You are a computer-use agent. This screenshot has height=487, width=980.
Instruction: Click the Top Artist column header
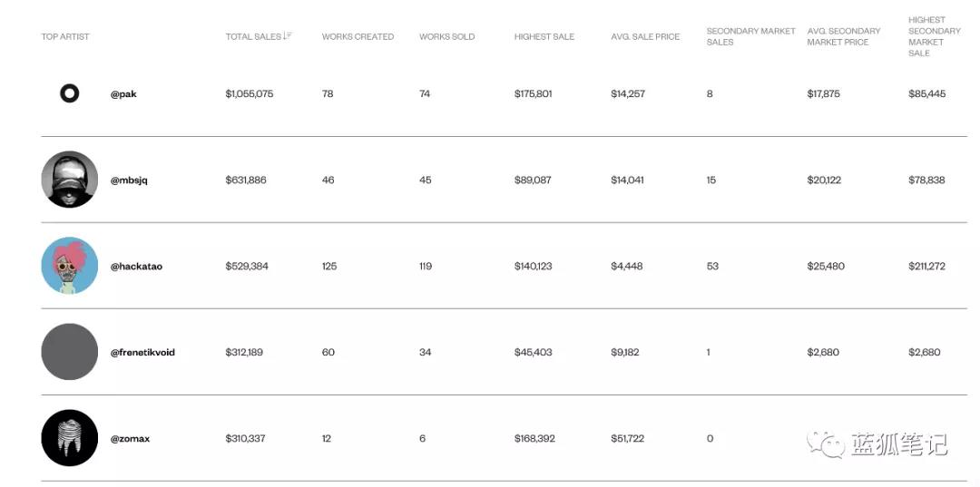[x=65, y=37]
